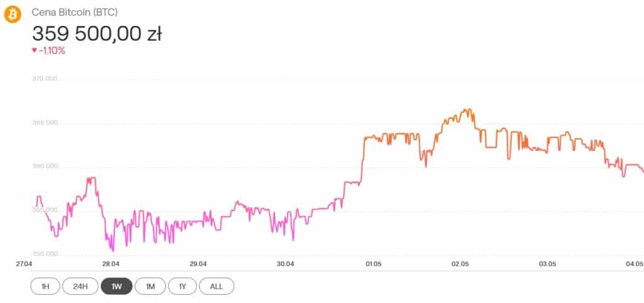Viewport: 644px width, 303px height.
Task: Switch chart to 1M range
Action: [150, 286]
